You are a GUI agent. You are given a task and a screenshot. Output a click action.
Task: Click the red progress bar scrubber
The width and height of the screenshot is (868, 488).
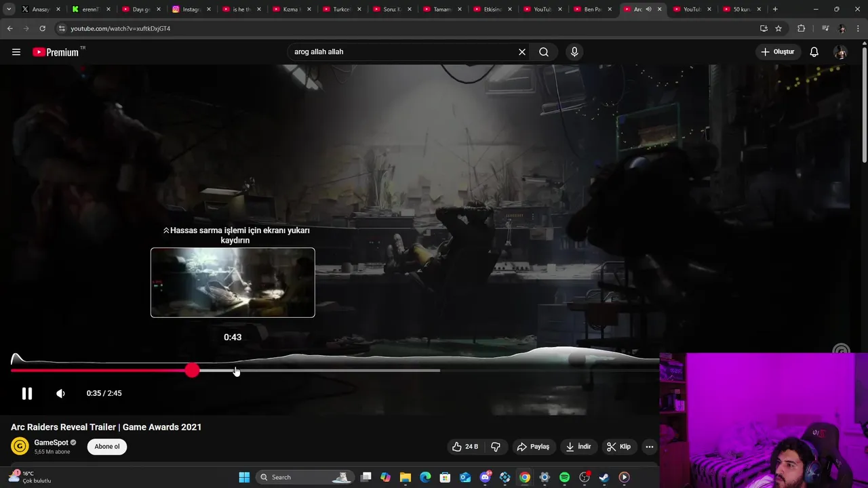(x=192, y=370)
